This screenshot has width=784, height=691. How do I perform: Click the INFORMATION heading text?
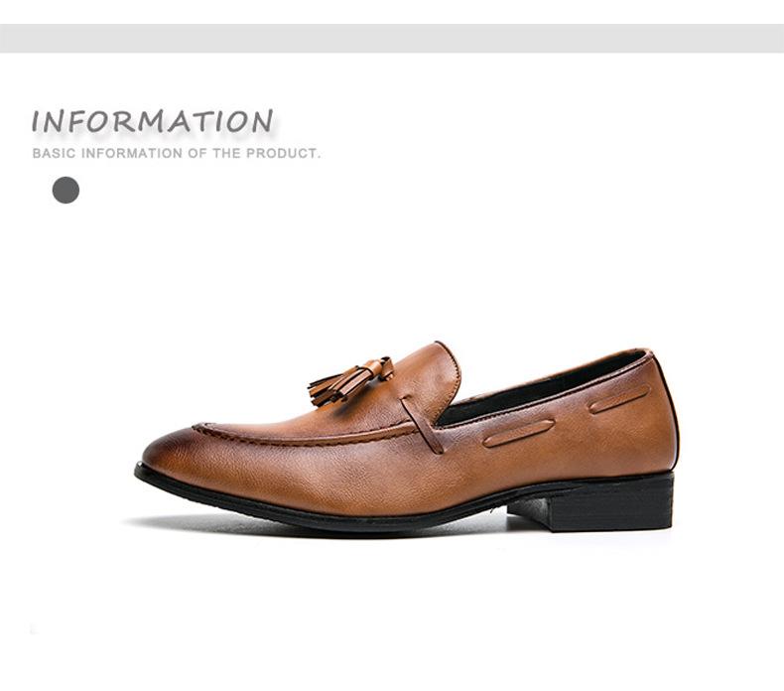coord(153,121)
